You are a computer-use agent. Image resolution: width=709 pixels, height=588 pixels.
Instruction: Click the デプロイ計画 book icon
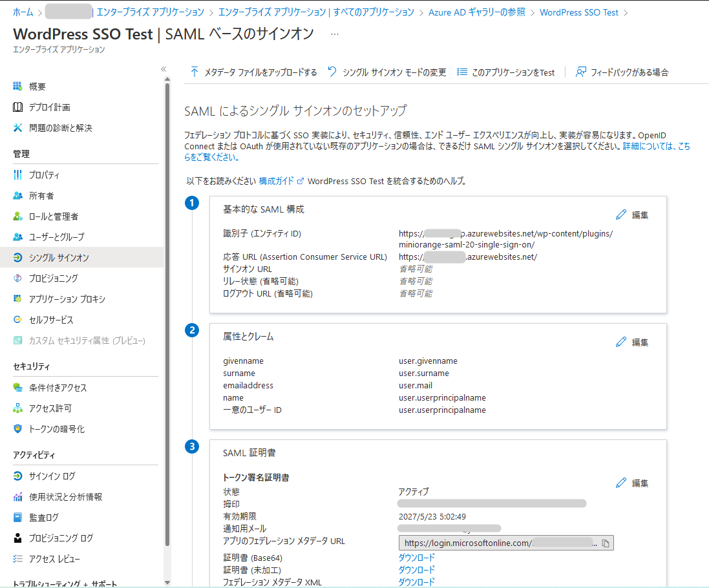click(x=17, y=107)
